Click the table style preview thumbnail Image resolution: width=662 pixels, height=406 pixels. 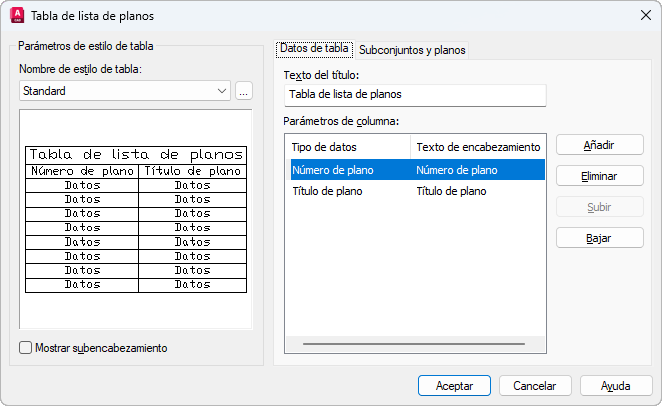pyautogui.click(x=136, y=219)
